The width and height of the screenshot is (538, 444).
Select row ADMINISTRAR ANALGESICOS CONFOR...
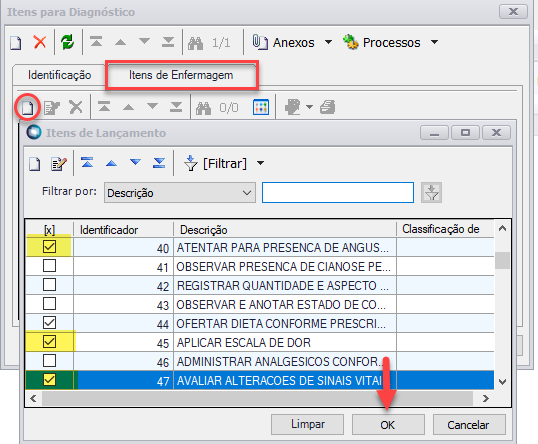[260, 361]
